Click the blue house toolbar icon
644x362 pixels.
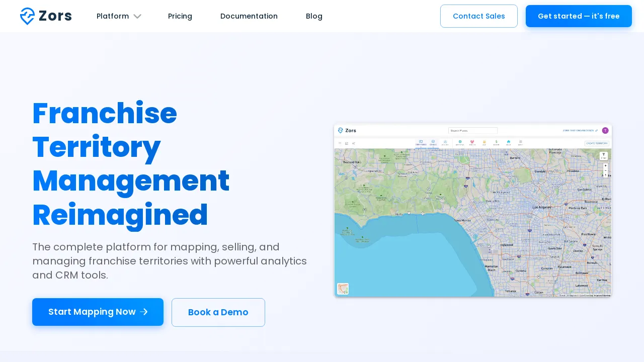tap(508, 143)
